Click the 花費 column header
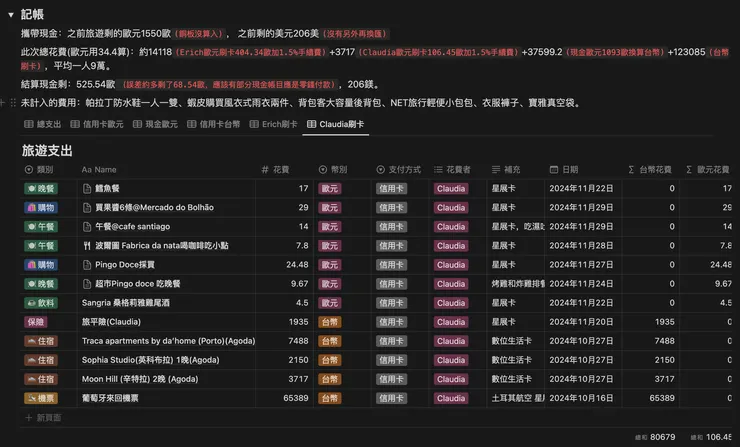This screenshot has height=447, width=740. point(275,169)
